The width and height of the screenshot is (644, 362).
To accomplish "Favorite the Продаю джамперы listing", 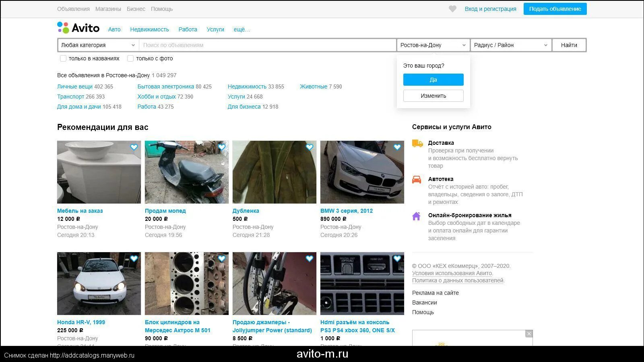I will 310,259.
